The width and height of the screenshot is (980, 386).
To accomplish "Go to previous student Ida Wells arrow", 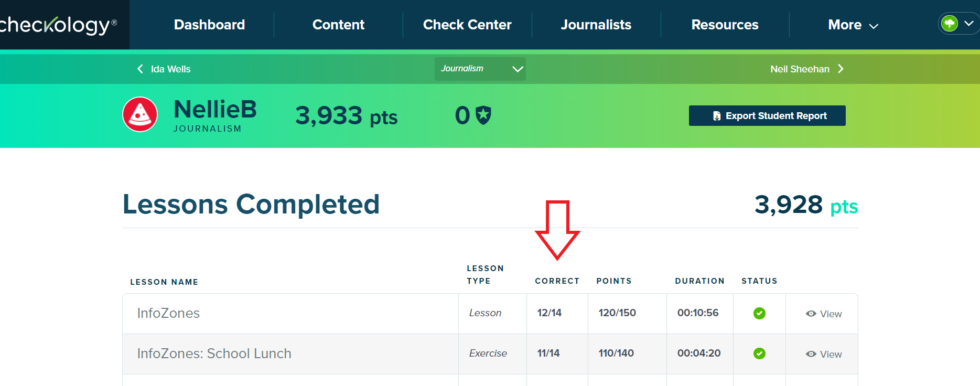I will click(140, 69).
